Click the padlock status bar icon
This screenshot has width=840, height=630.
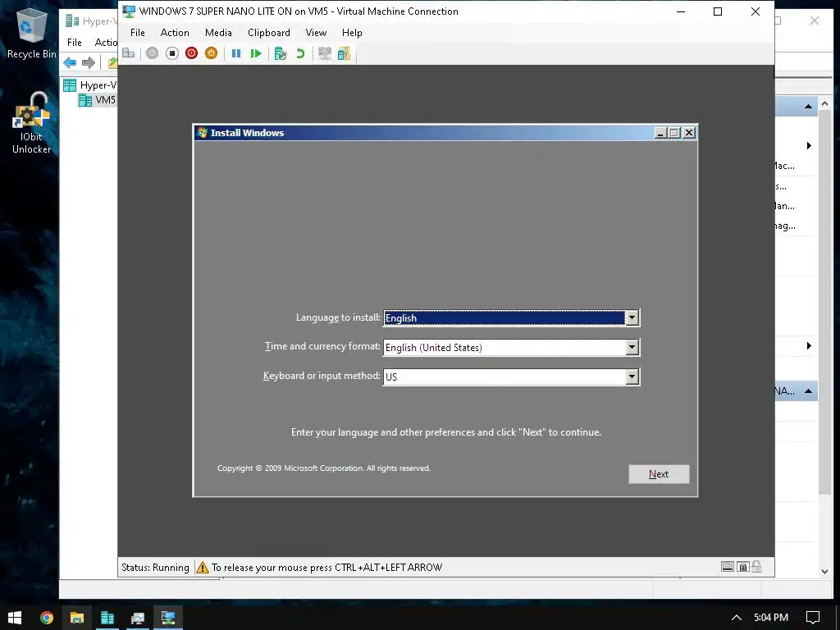click(756, 566)
